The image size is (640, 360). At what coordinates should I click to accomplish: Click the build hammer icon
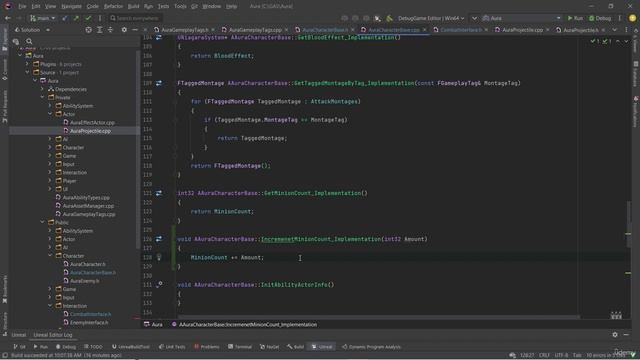389,18
